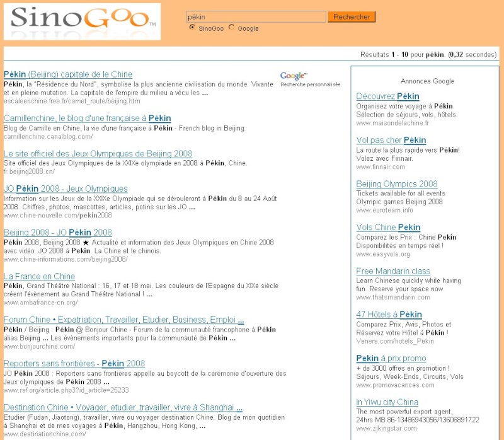The width and height of the screenshot is (504, 440).
Task: Open the In Yiwu city China ad
Action: pos(387,402)
